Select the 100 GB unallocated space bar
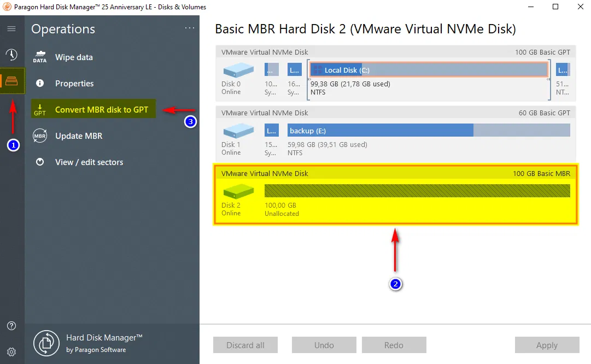The width and height of the screenshot is (591, 364). pos(417,191)
